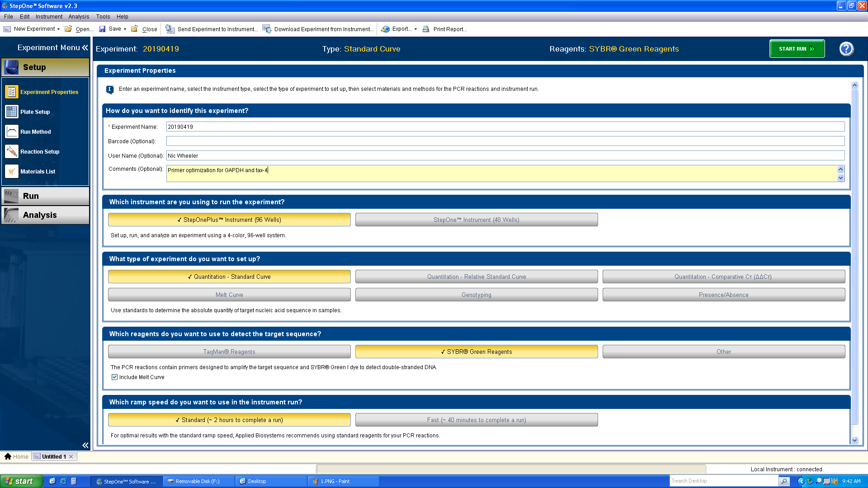868x488 pixels.
Task: Click the New Experiment toolbar icon
Action: (7, 29)
